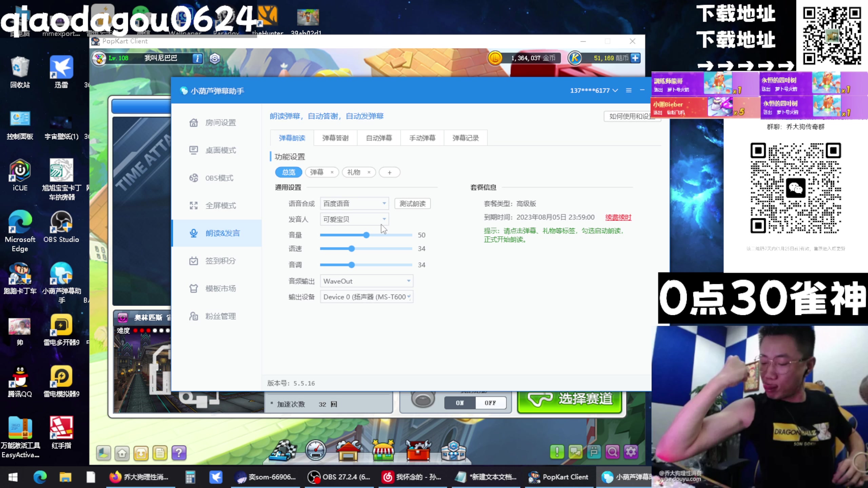Click the home icon in PopKart bottom bar

pyautogui.click(x=122, y=453)
